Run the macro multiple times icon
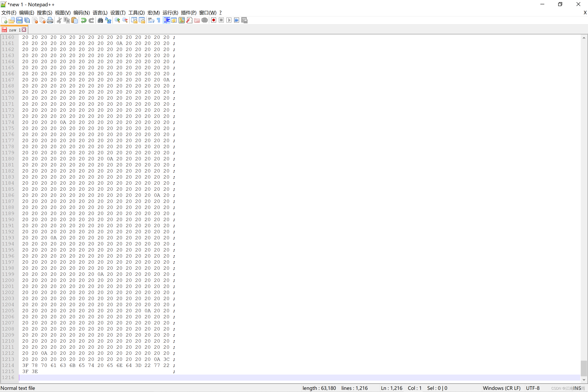Viewport: 588px width, 392px height. point(237,20)
